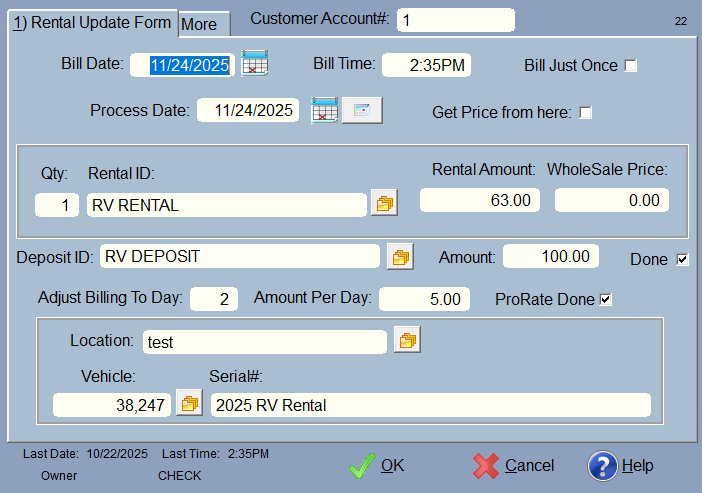
Task: Click the Vehicle number field
Action: tap(112, 405)
